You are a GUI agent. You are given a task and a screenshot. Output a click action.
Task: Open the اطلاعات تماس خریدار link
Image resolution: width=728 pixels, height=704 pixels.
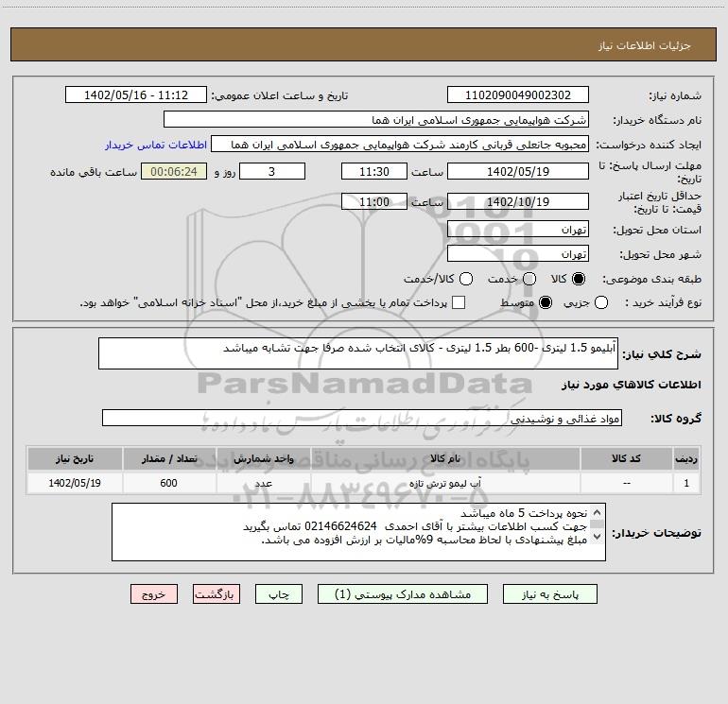[156, 145]
